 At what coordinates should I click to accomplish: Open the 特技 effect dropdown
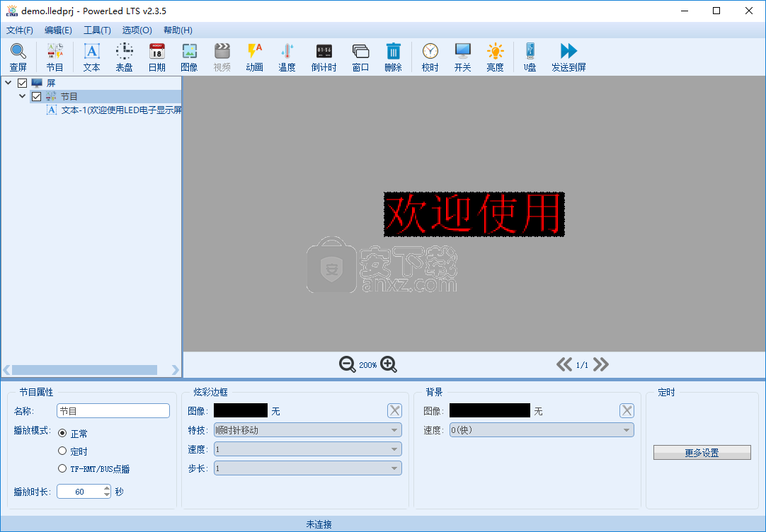click(x=308, y=430)
